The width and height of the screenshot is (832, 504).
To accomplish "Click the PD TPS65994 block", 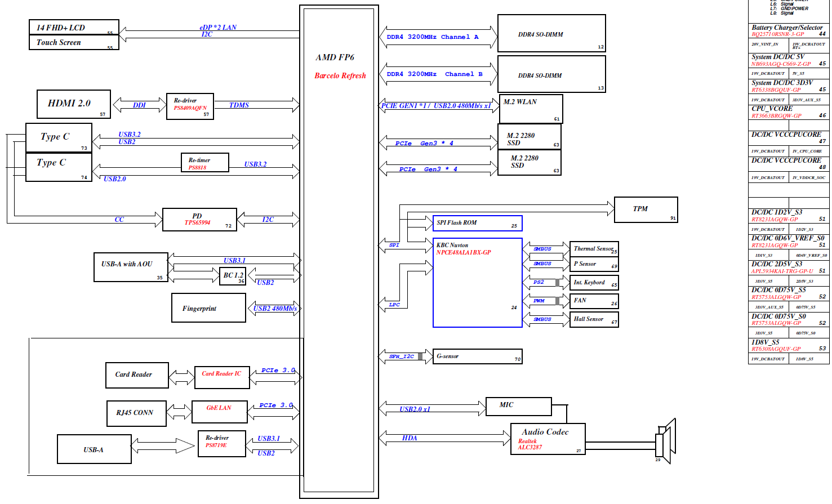I will tap(199, 220).
